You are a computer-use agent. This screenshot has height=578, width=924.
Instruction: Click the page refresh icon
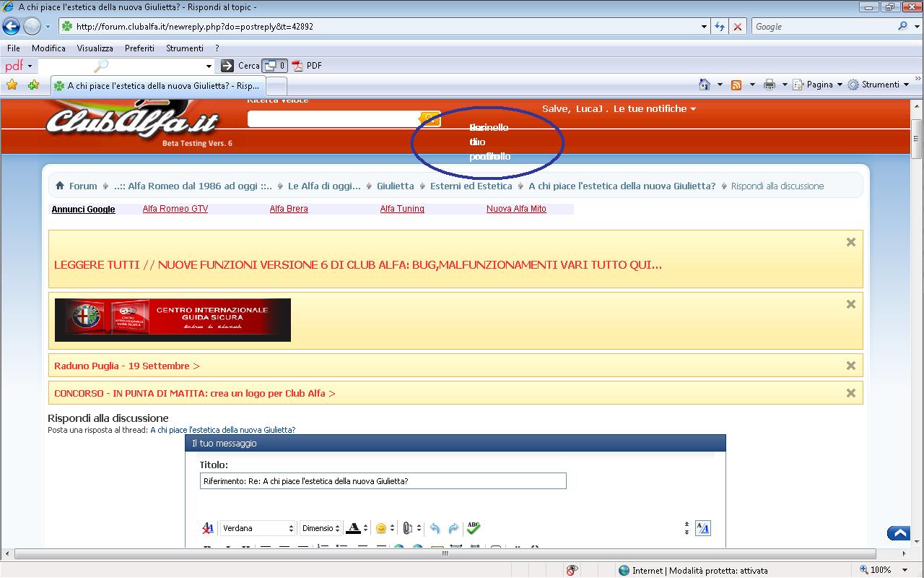(719, 27)
